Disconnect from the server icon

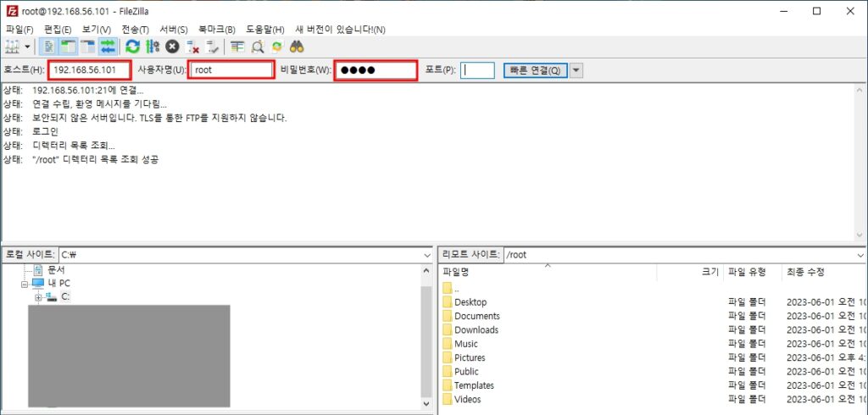192,47
